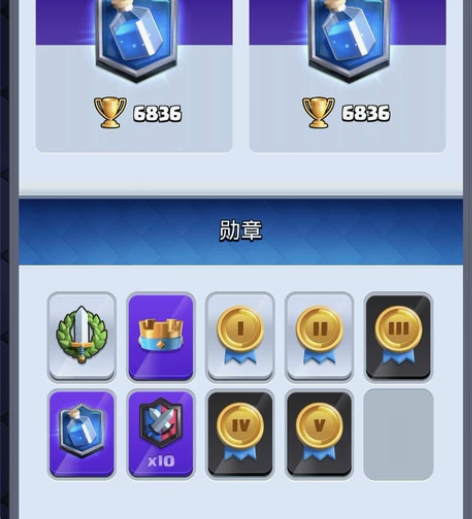Screen dimensions: 472x519
Task: Click the 勋章 section header
Action: point(241,231)
